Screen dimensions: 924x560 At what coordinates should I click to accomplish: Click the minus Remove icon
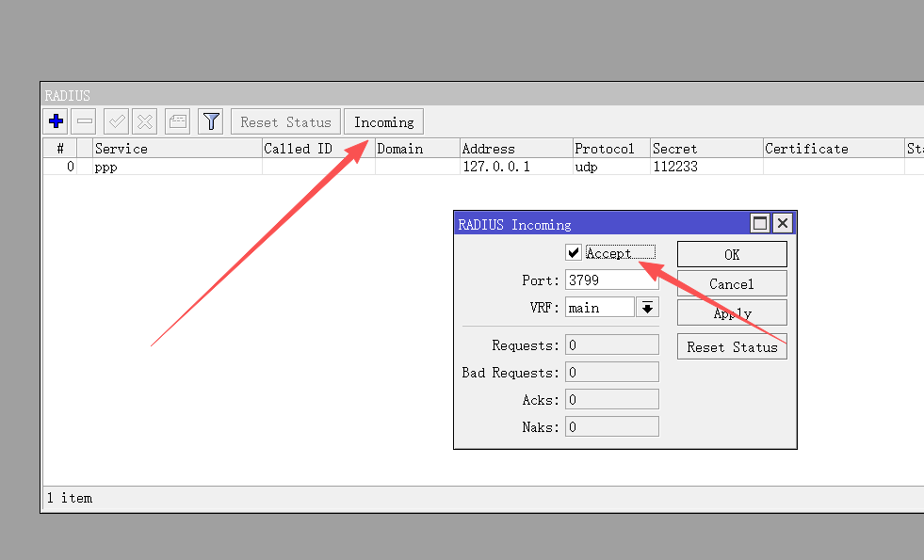[x=85, y=121]
